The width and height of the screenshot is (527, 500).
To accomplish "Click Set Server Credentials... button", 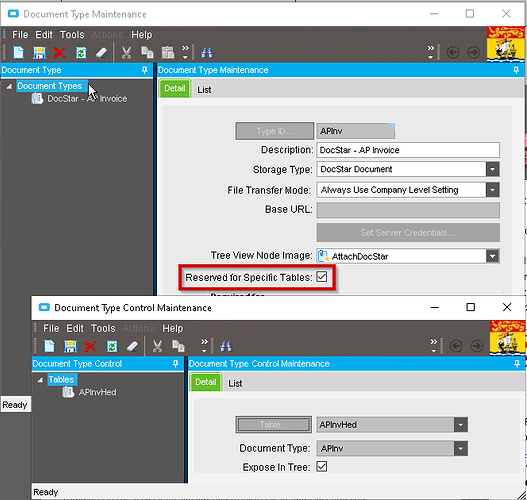I will 408,233.
